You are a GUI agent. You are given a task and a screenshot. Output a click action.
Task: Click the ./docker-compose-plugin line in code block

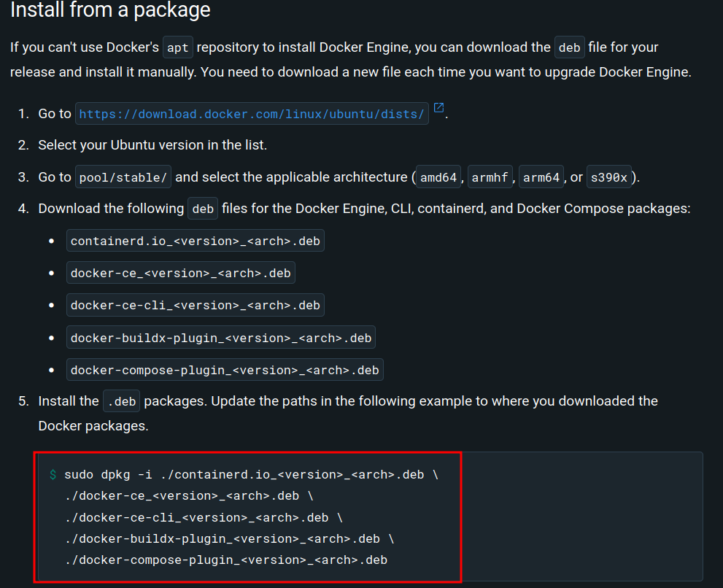click(226, 560)
